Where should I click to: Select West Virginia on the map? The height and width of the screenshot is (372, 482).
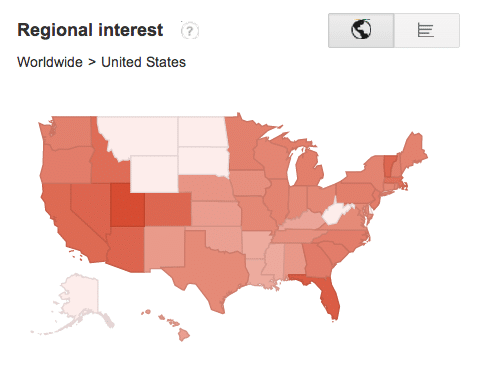[x=335, y=214]
